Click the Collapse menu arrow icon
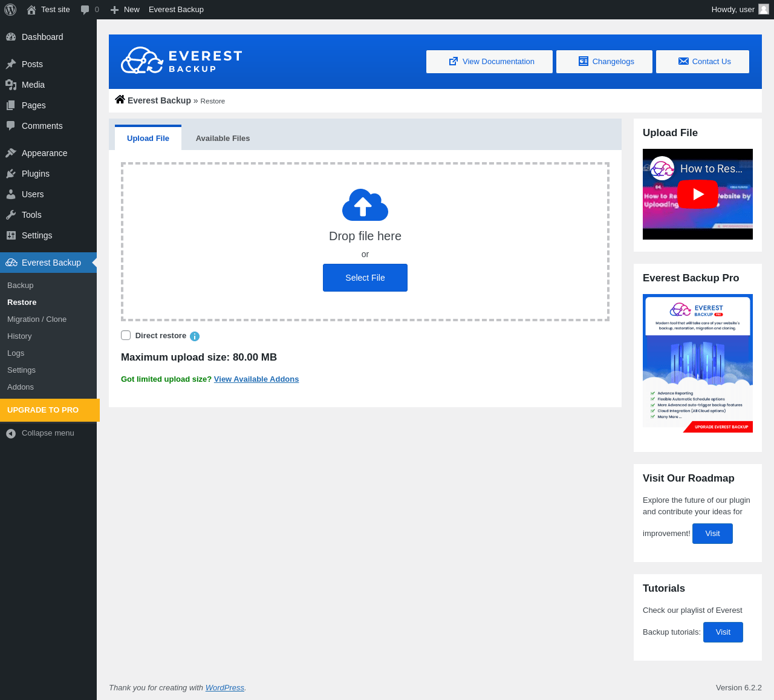Image resolution: width=774 pixels, height=700 pixels. point(11,433)
